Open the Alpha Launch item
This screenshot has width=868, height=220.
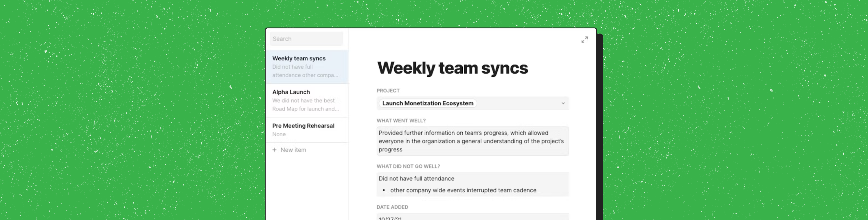pyautogui.click(x=291, y=92)
